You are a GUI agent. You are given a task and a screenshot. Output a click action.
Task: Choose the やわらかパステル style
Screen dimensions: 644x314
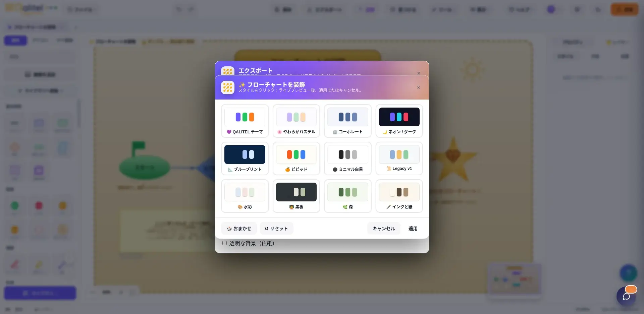point(296,121)
